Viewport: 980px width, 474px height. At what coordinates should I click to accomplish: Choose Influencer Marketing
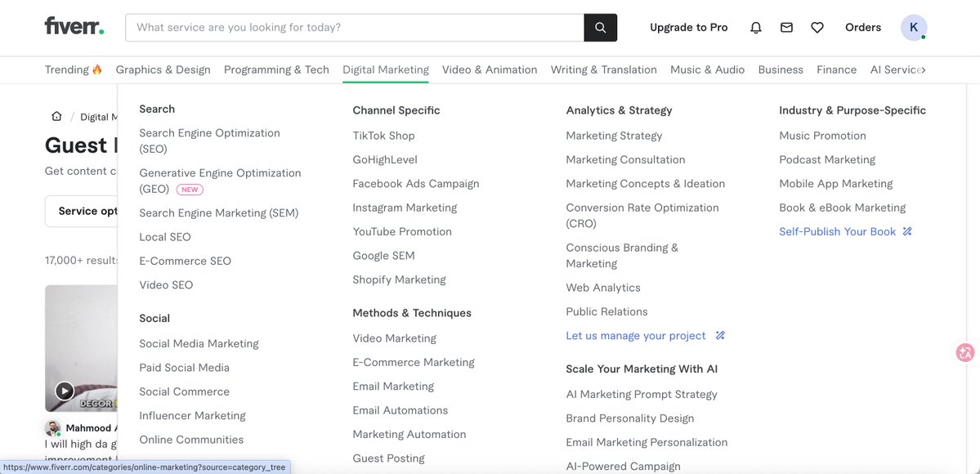(x=193, y=415)
